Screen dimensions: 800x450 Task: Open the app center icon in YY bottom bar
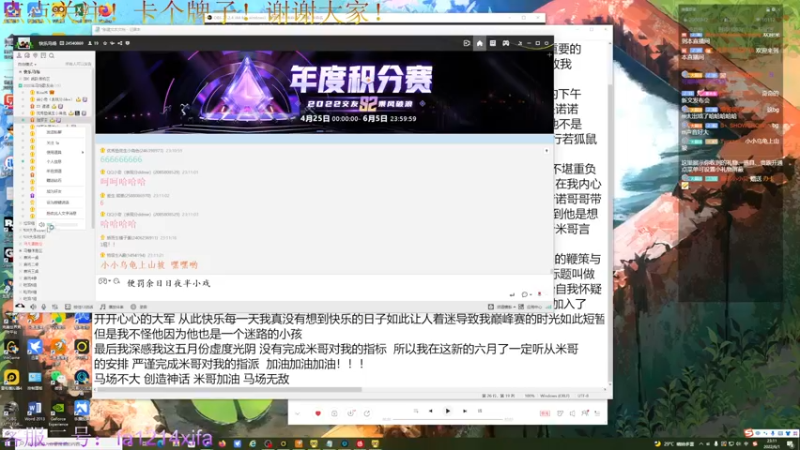point(521,307)
